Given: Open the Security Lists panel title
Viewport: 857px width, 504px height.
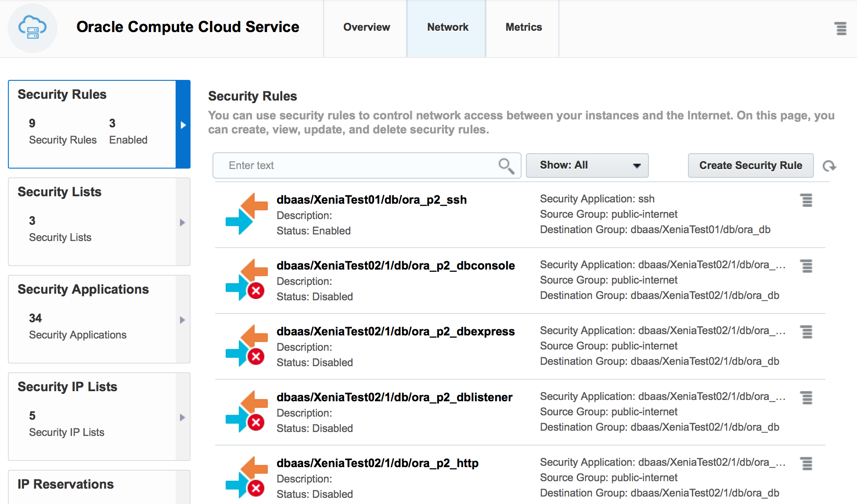Looking at the screenshot, I should pos(59,192).
